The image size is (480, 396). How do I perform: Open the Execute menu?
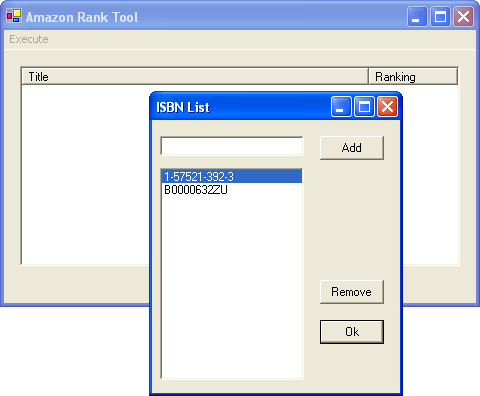coord(29,39)
